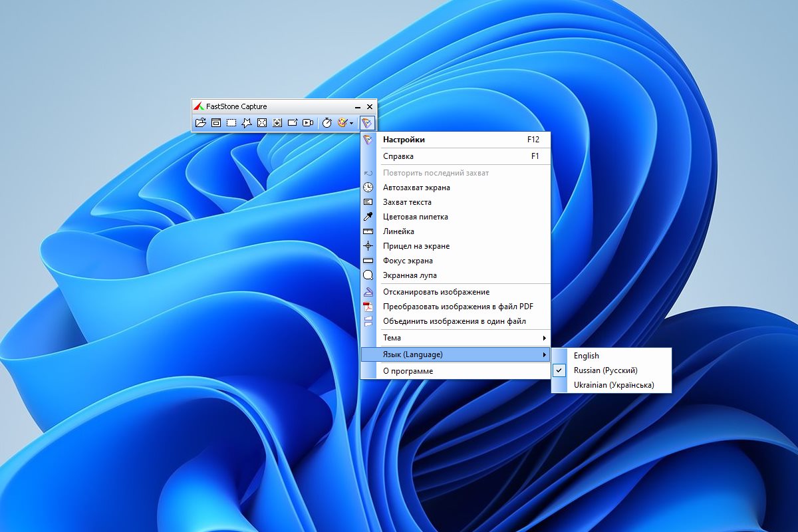The height and width of the screenshot is (532, 798).
Task: Click the full screen capture icon
Action: [x=262, y=123]
